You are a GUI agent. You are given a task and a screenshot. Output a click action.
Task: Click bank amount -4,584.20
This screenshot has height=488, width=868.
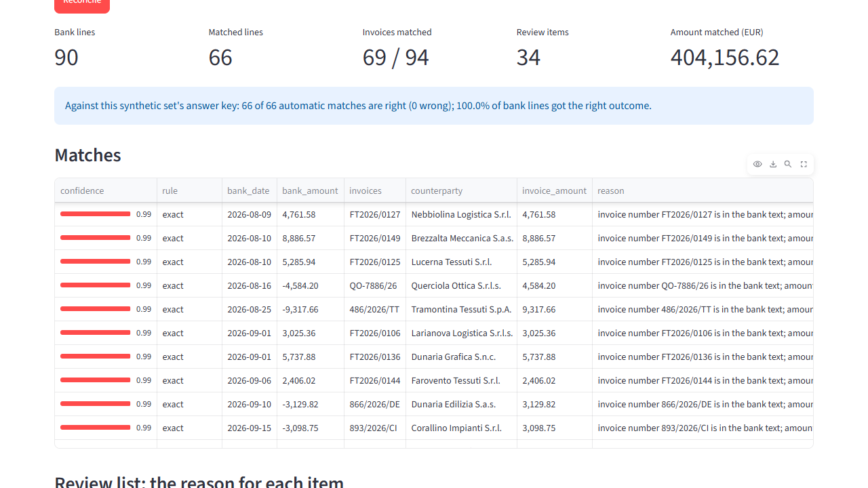[310, 285]
